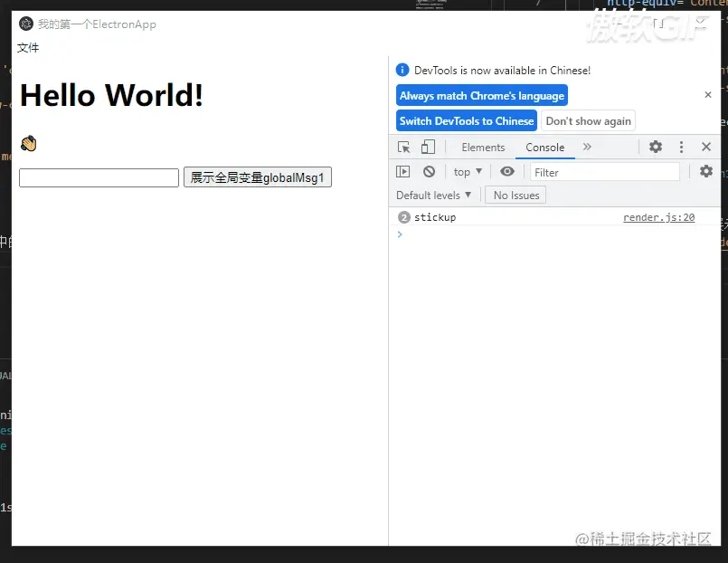Click the blue info icon in the notification
This screenshot has width=728, height=563.
point(402,70)
